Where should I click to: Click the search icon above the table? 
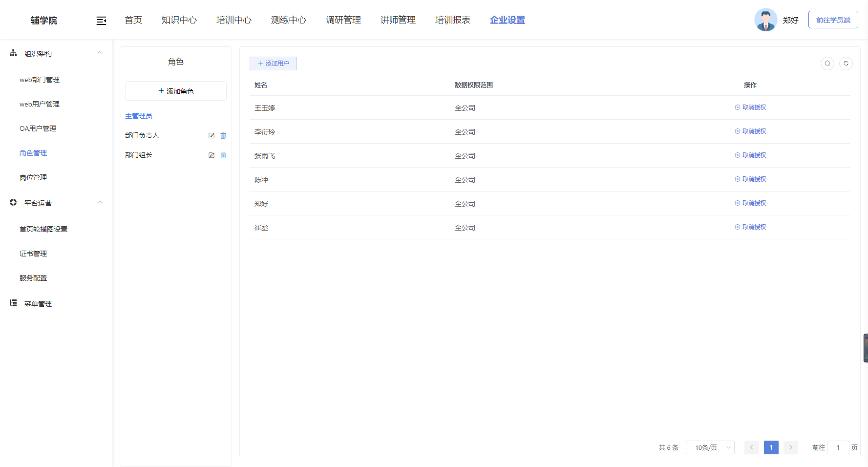point(827,64)
